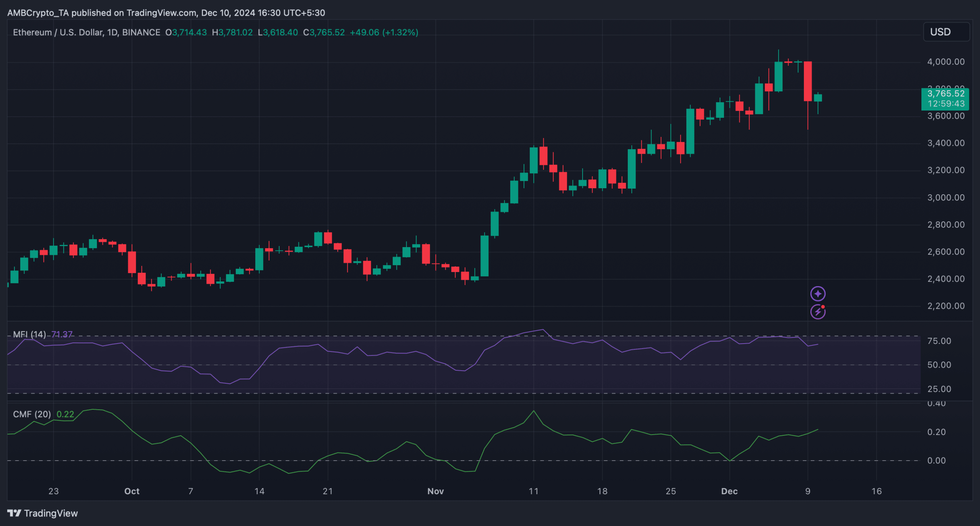
Task: Click the open price O3,714.43
Action: (x=186, y=33)
